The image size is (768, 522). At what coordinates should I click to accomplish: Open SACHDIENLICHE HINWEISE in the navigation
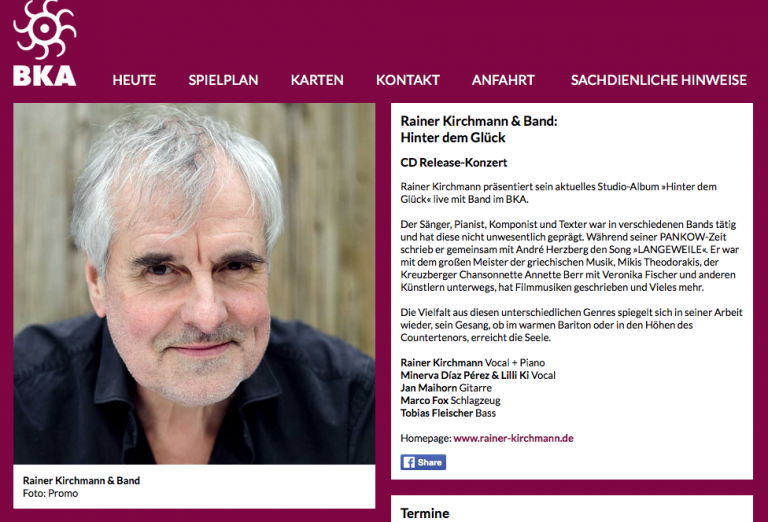[659, 80]
